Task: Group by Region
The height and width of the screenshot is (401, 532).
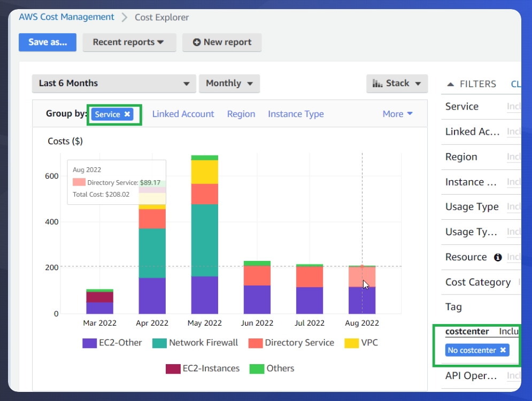Action: [x=241, y=114]
